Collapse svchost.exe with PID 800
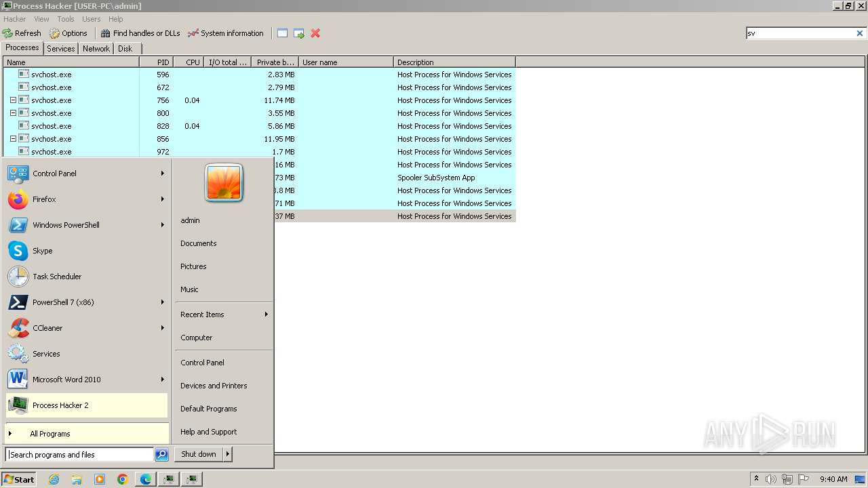The width and height of the screenshot is (868, 488). (x=13, y=113)
